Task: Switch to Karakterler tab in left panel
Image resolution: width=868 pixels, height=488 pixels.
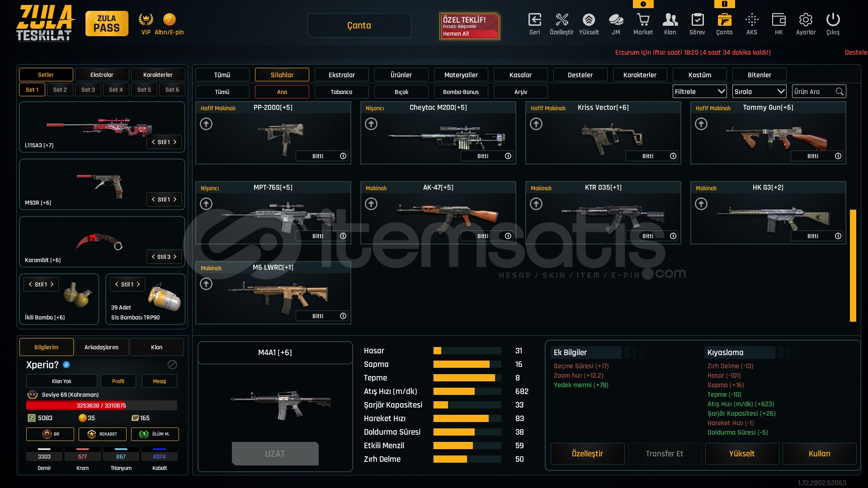Action: 158,75
